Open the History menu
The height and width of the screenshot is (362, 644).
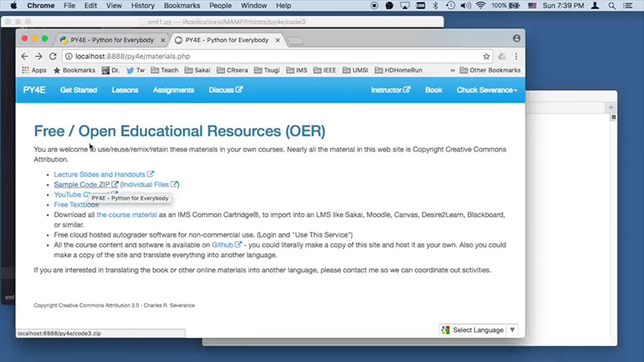tap(143, 5)
